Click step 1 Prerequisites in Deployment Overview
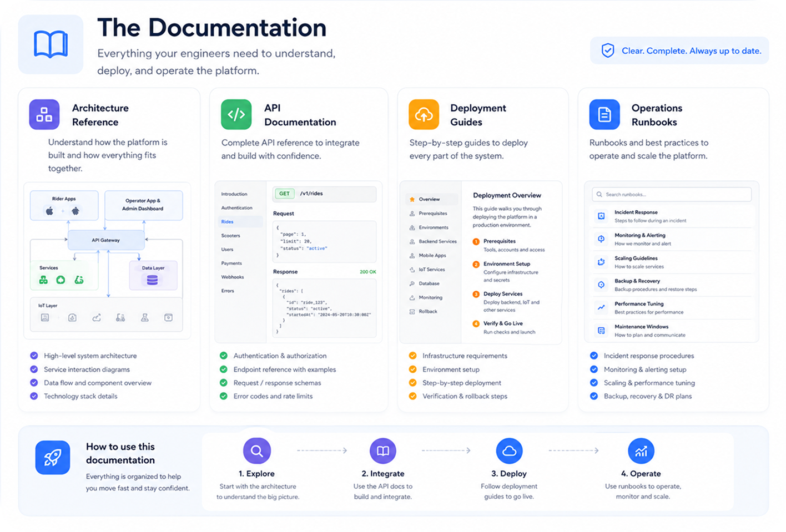 (x=500, y=241)
